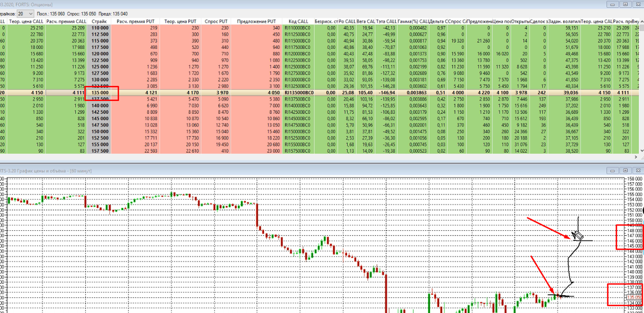644x313 pixels.
Task: Click the 'Расч. премия PUT' column header
Action: click(136, 21)
